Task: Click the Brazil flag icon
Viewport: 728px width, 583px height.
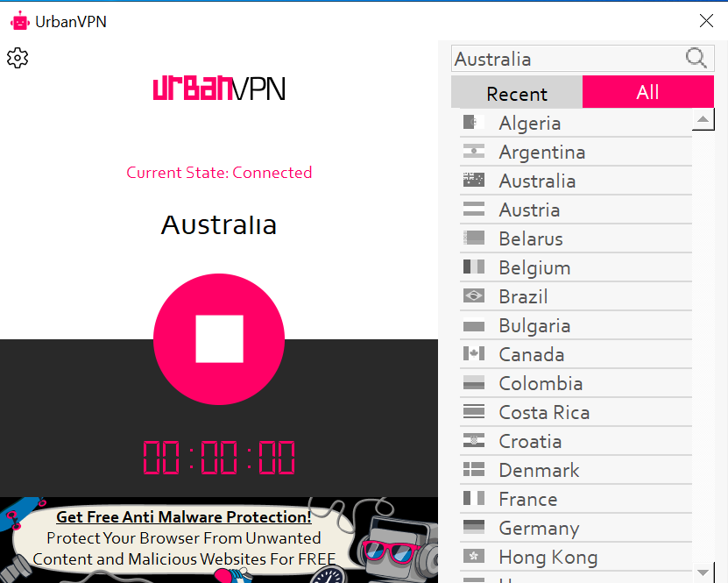Action: 474,296
